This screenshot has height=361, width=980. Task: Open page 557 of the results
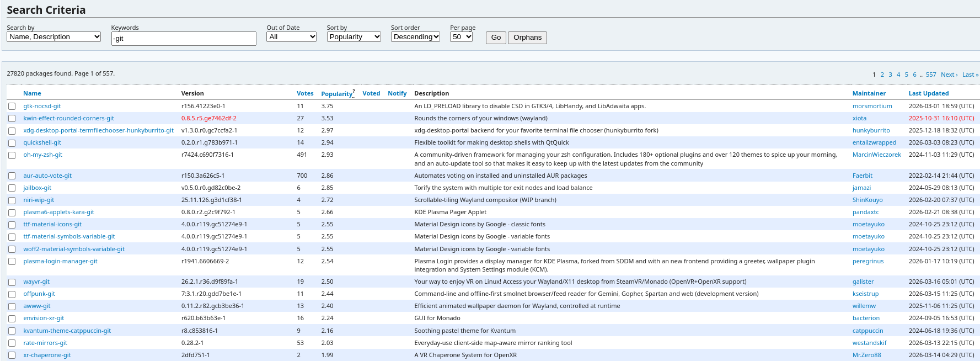(x=931, y=75)
